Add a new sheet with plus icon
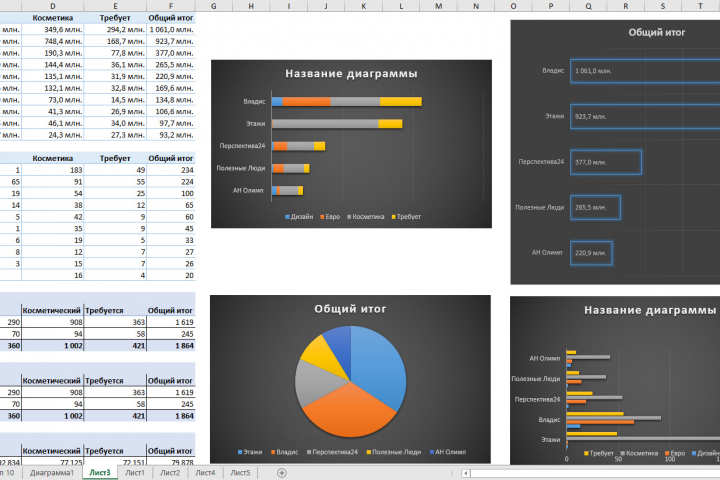The image size is (720, 480). tap(282, 473)
